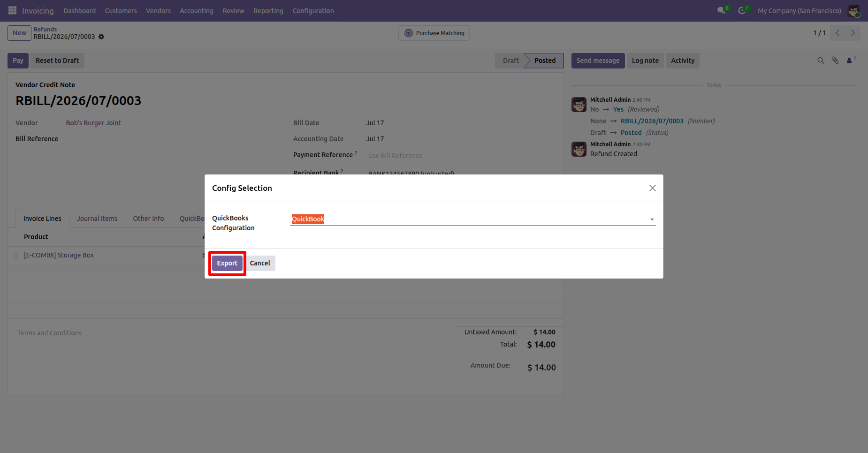
Task: Open My Company (San Francisco) switcher
Action: tap(799, 11)
